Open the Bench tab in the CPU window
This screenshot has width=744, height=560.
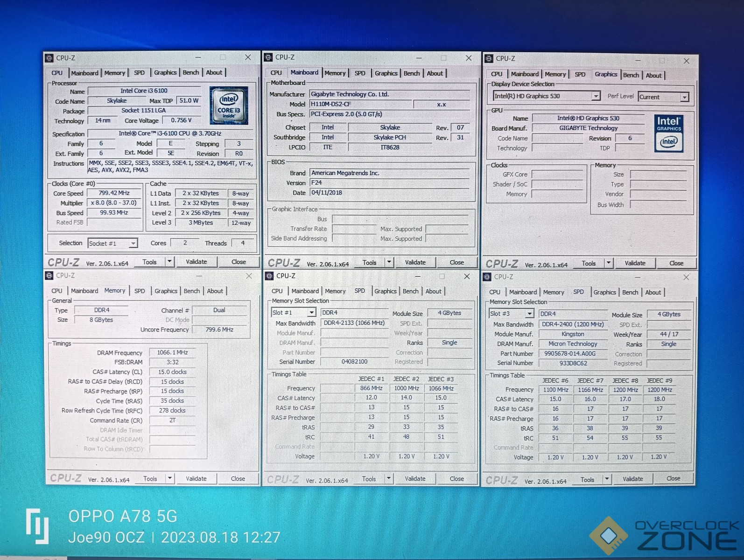pyautogui.click(x=190, y=72)
